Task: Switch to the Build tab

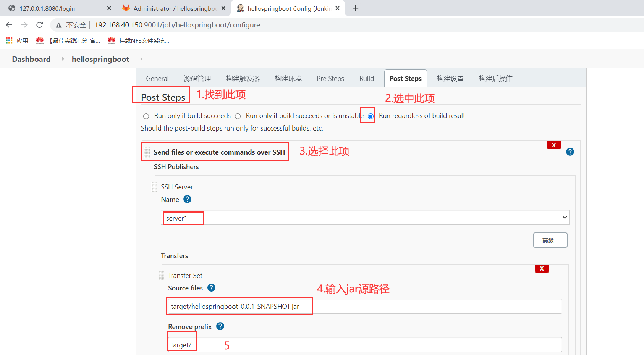Action: pyautogui.click(x=367, y=78)
